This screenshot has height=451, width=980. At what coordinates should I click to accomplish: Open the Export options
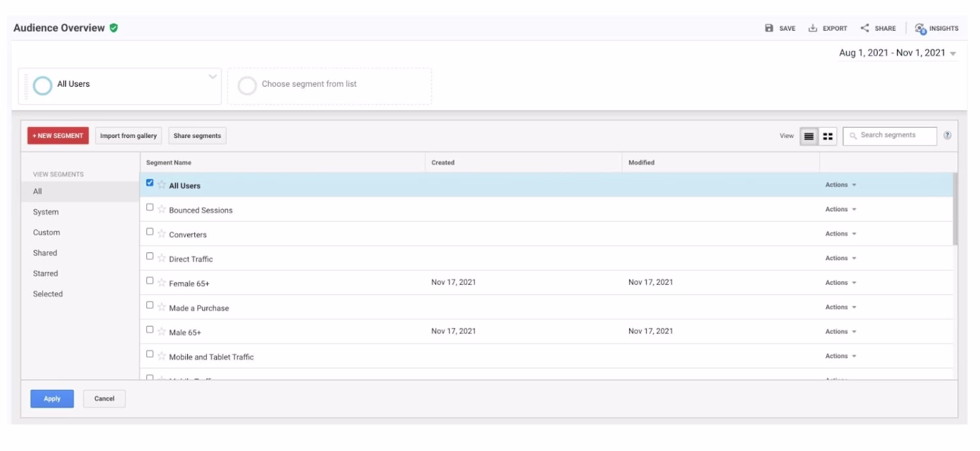point(812,28)
